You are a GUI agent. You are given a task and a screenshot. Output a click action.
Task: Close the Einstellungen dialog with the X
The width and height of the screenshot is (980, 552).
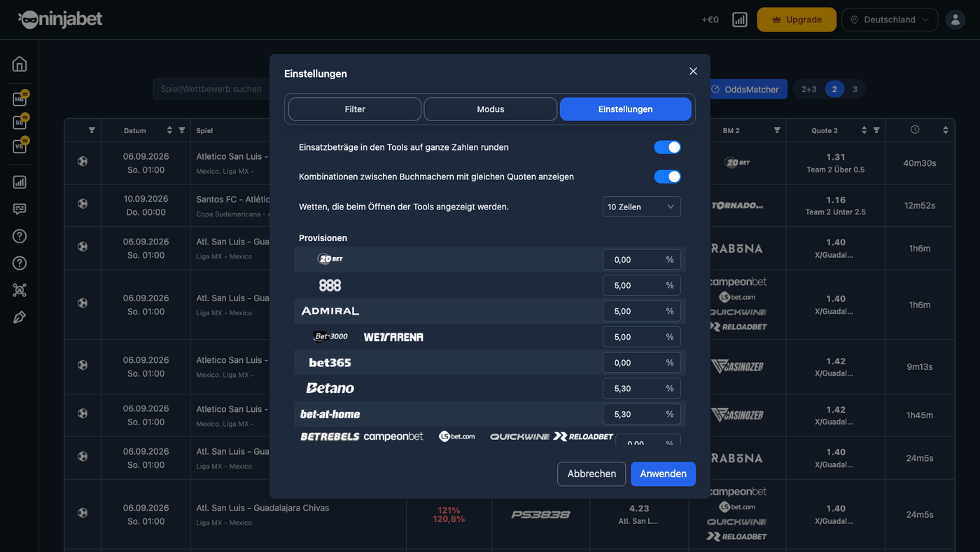[x=693, y=71]
